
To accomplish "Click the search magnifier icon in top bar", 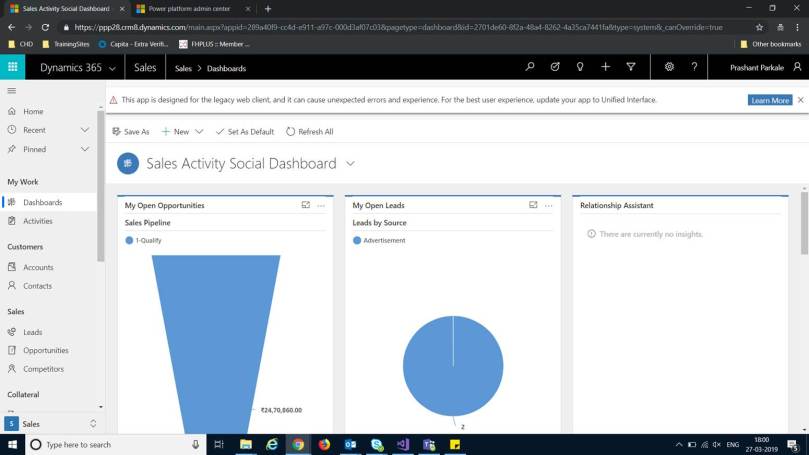I will 530,67.
